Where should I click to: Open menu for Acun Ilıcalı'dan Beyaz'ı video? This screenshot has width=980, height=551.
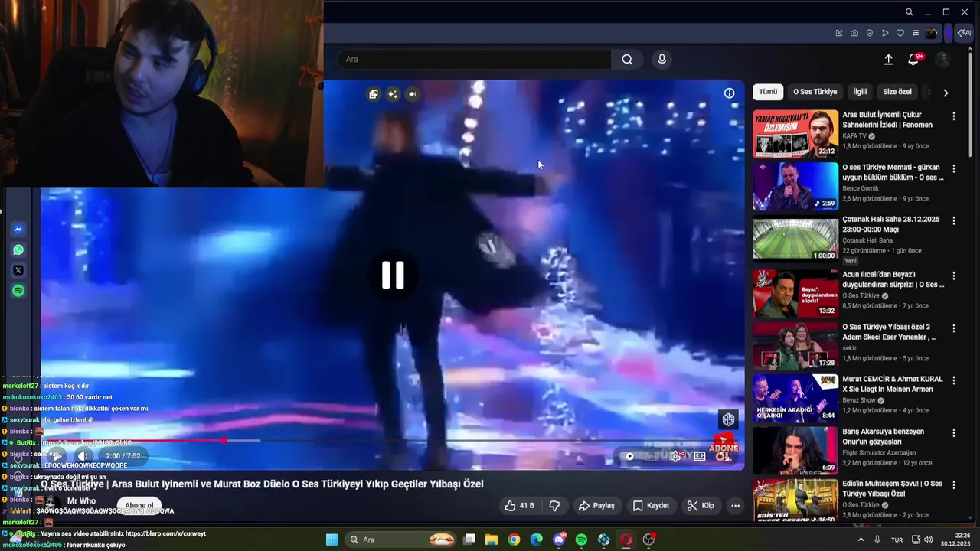pos(954,275)
